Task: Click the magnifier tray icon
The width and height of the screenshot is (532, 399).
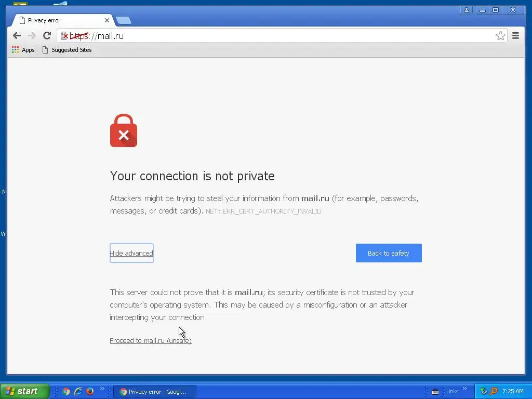Action: pyautogui.click(x=494, y=391)
